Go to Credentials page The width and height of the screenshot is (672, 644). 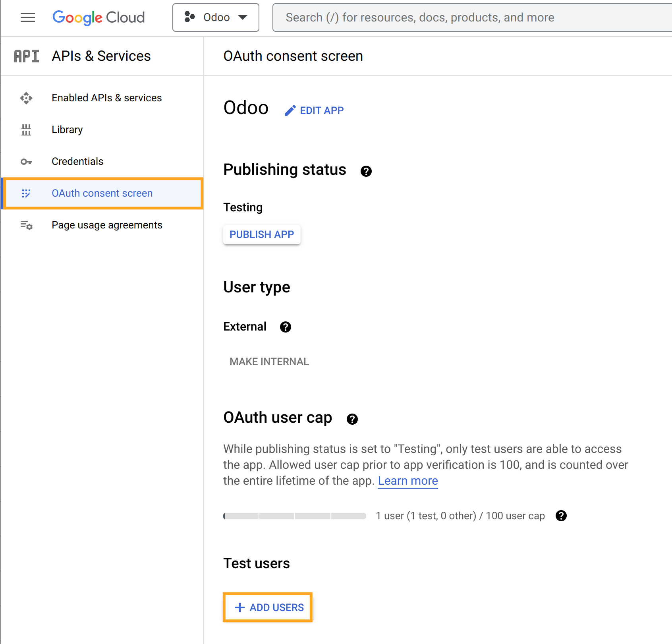[102, 161]
